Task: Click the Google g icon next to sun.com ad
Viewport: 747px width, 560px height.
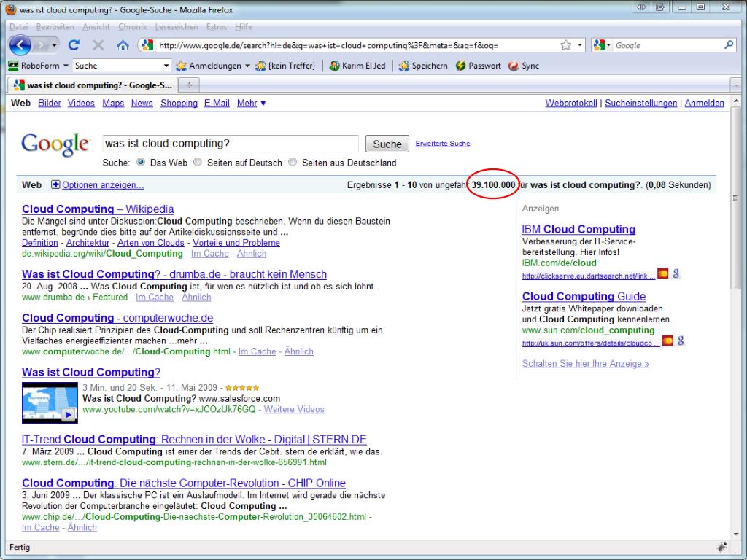Action: click(681, 341)
